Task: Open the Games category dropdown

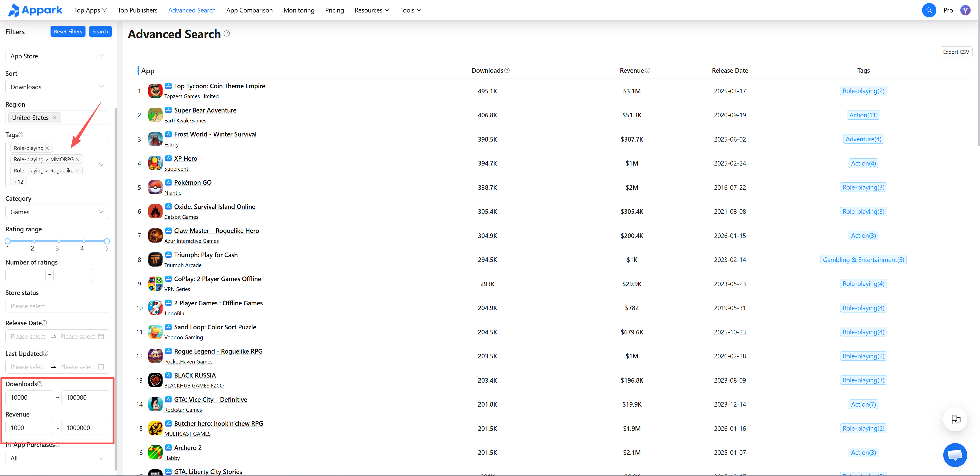Action: (x=57, y=212)
